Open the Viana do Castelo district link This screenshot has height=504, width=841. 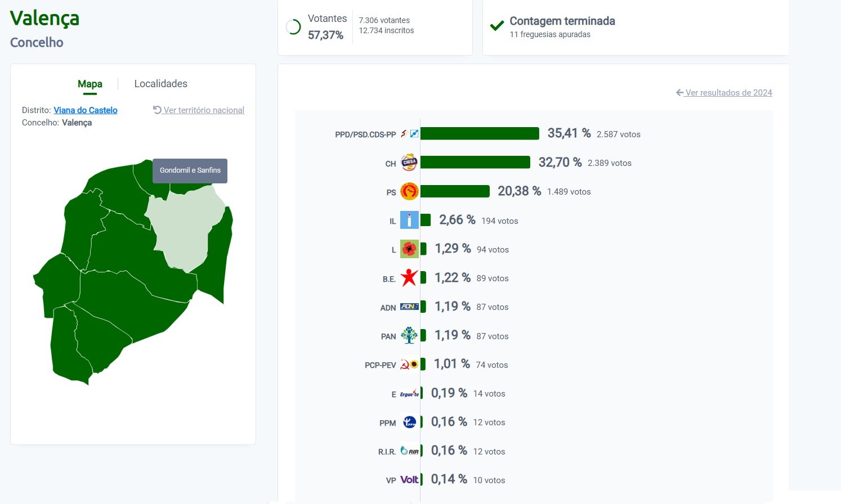tap(86, 110)
